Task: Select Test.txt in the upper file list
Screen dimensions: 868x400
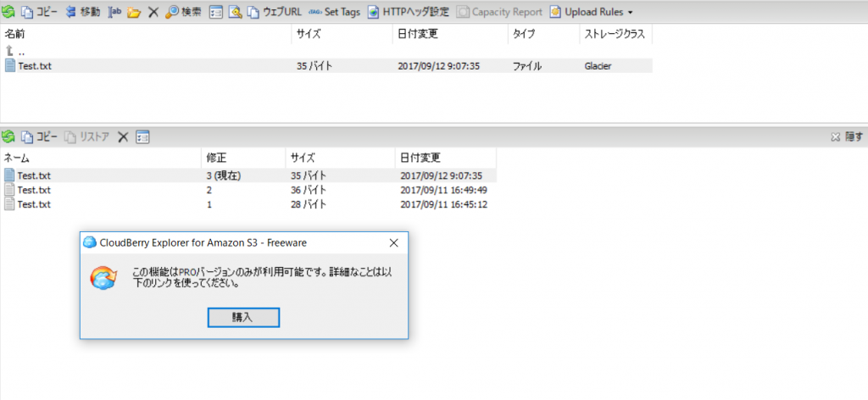Action: point(326,66)
